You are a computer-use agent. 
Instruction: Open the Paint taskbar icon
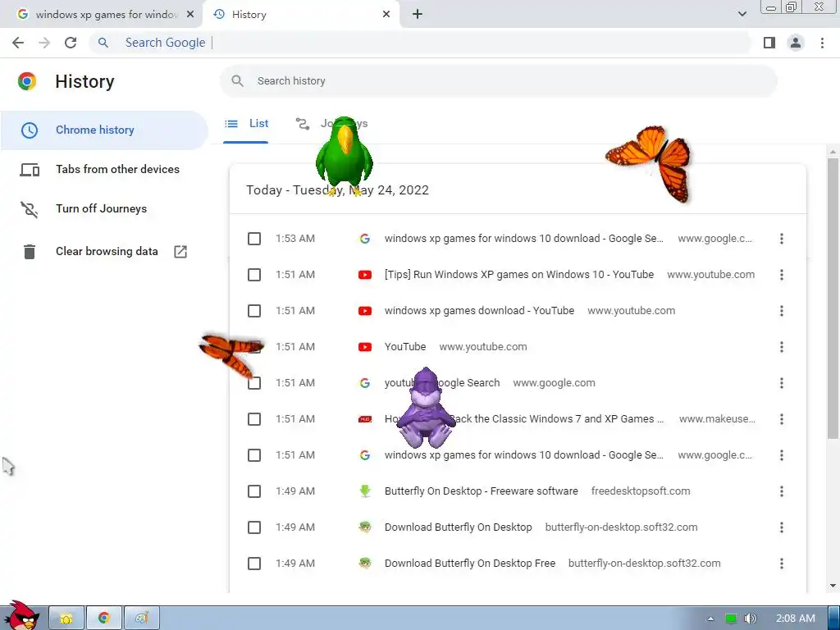tap(141, 619)
